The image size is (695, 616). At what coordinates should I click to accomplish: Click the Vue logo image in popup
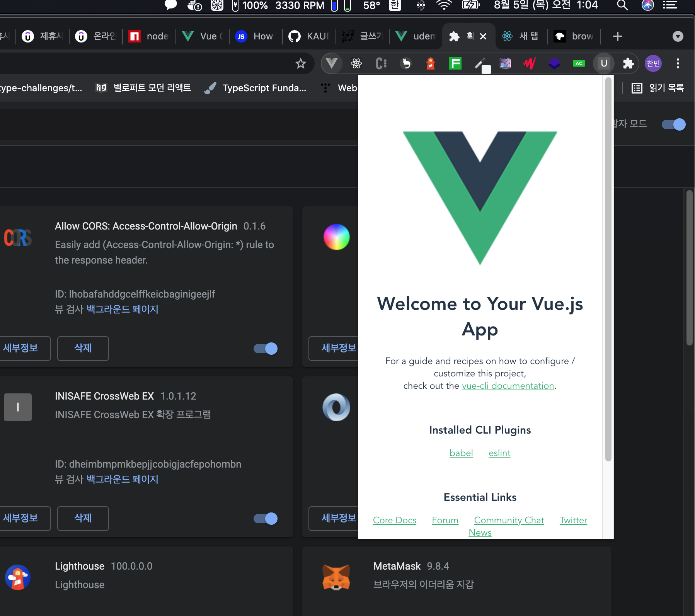[x=480, y=198]
